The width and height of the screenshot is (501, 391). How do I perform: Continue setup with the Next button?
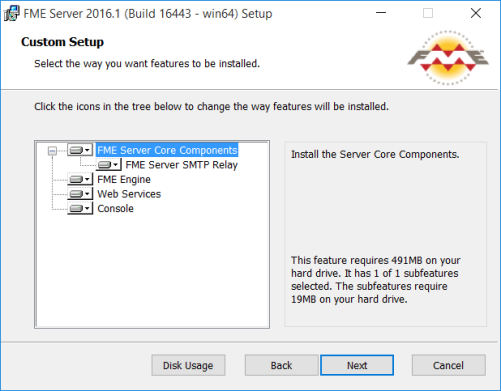pos(357,365)
